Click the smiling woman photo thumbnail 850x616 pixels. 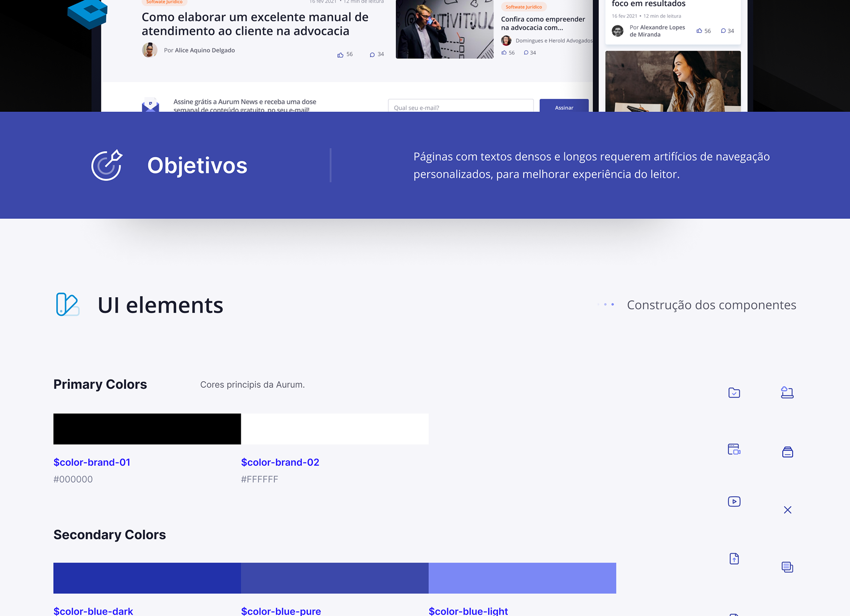(x=672, y=81)
